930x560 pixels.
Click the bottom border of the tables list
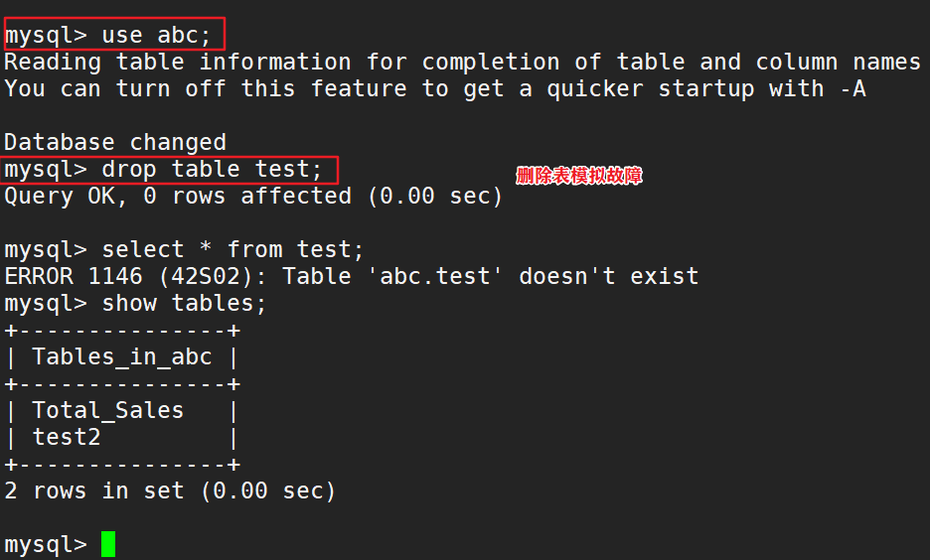coord(122,464)
